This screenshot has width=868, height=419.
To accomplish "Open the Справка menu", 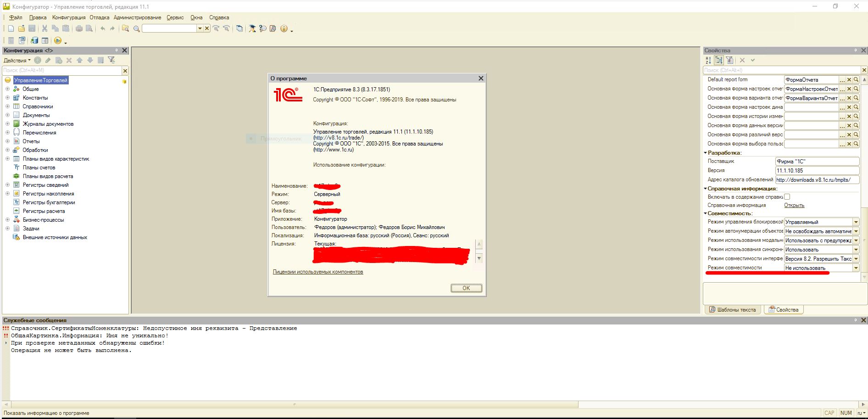I will coord(219,17).
